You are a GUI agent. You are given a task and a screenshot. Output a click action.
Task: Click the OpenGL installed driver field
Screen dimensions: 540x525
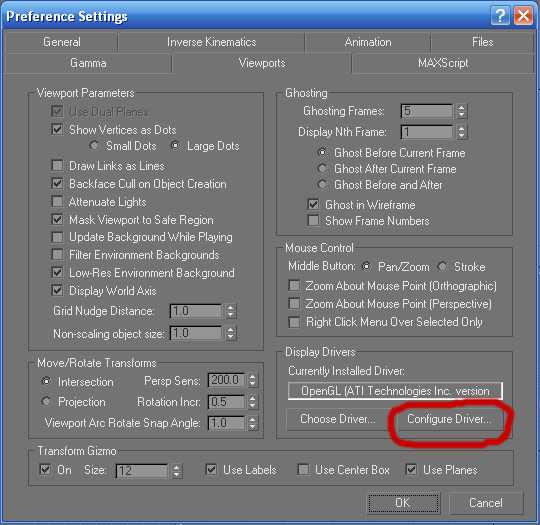395,391
